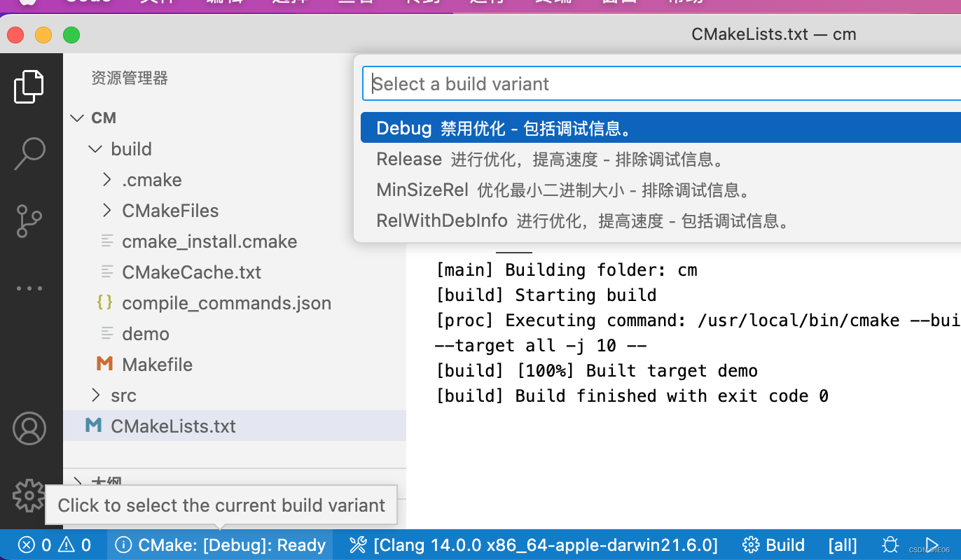Image resolution: width=961 pixels, height=560 pixels.
Task: Expand the CMakeFiles folder
Action: (x=106, y=210)
